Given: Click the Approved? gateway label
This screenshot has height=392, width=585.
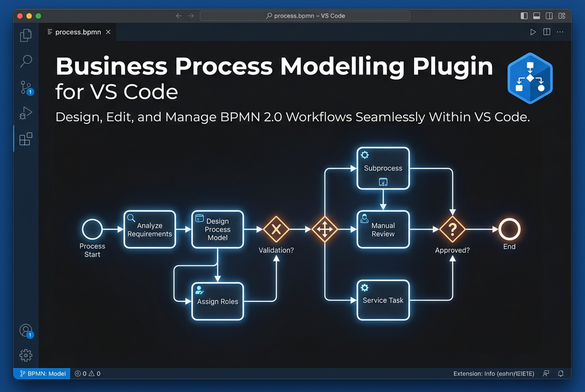Looking at the screenshot, I should coord(452,250).
